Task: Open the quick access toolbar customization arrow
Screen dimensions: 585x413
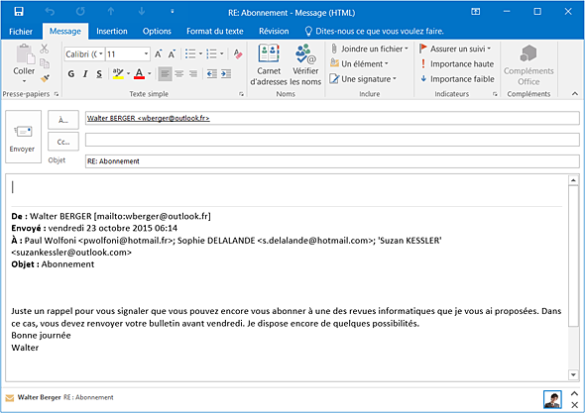Action: [x=172, y=12]
